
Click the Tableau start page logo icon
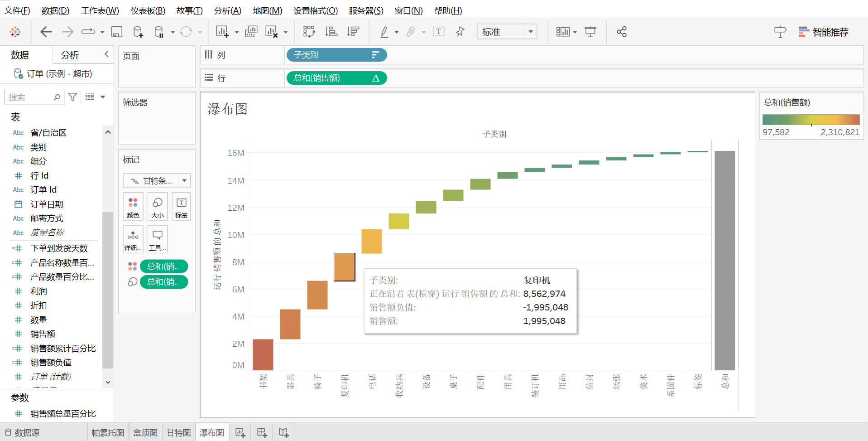[15, 32]
